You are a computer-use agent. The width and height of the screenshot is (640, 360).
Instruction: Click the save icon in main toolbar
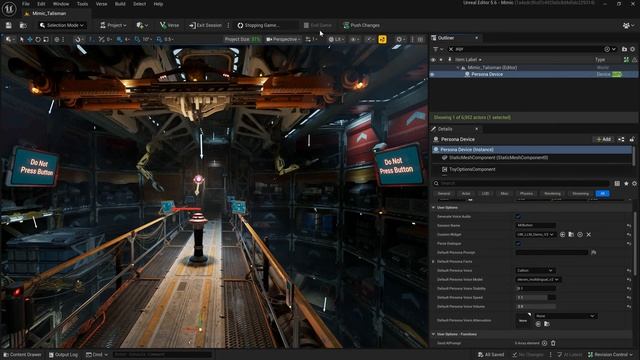pyautogui.click(x=9, y=25)
